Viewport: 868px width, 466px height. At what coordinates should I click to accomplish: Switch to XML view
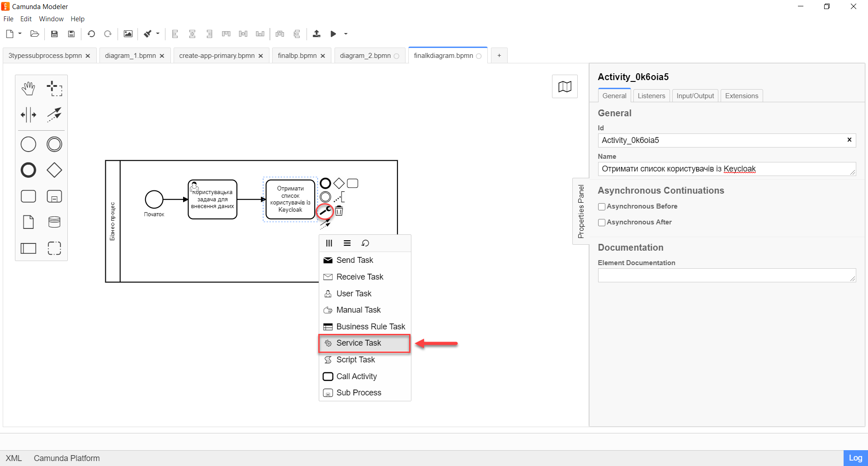point(14,458)
